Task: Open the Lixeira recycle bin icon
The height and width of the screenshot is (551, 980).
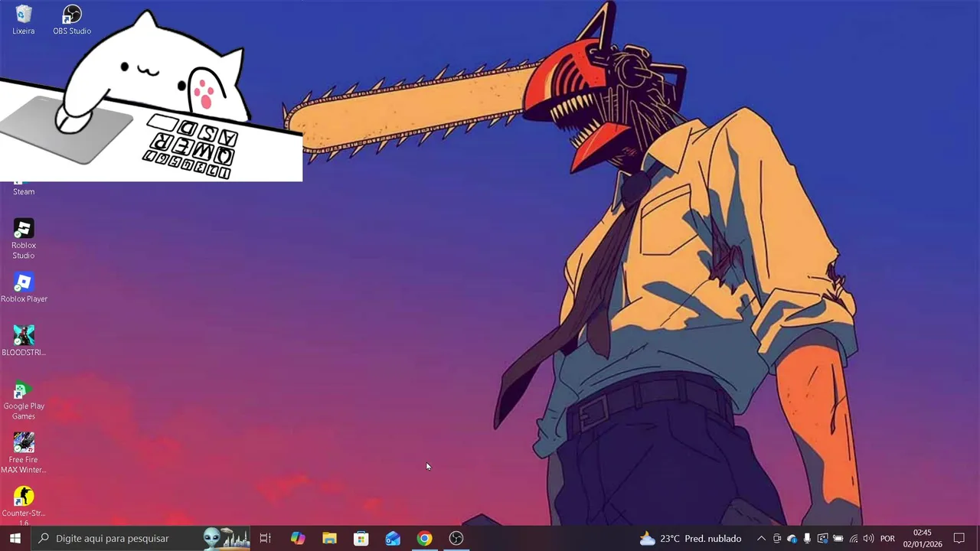Action: click(x=23, y=20)
